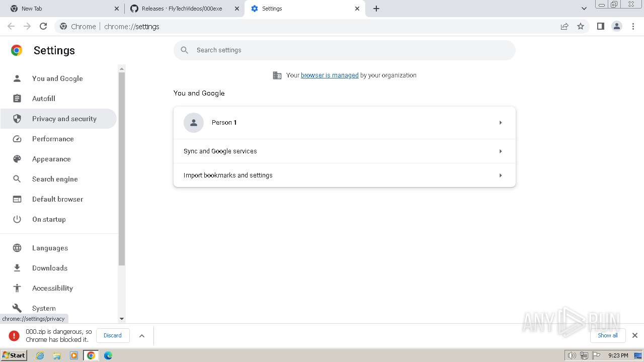Click the palette icon beside Appearance
Image resolution: width=644 pixels, height=362 pixels.
17,159
